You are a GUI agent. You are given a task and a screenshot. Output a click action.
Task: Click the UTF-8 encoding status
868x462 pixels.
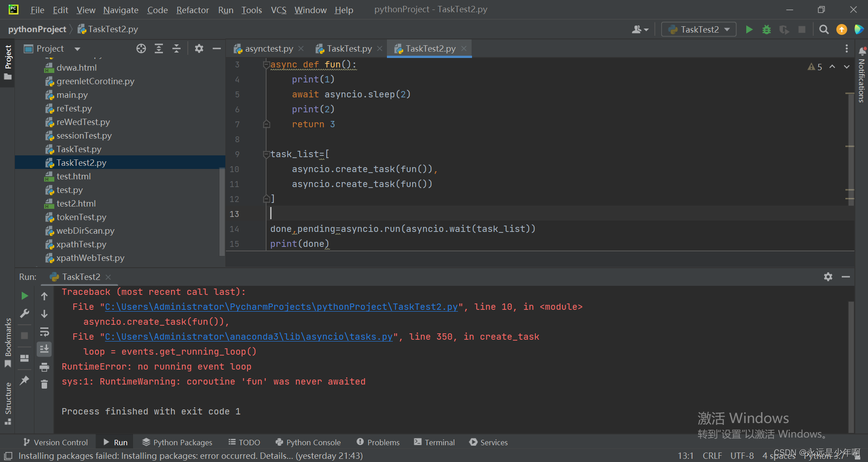pyautogui.click(x=742, y=456)
